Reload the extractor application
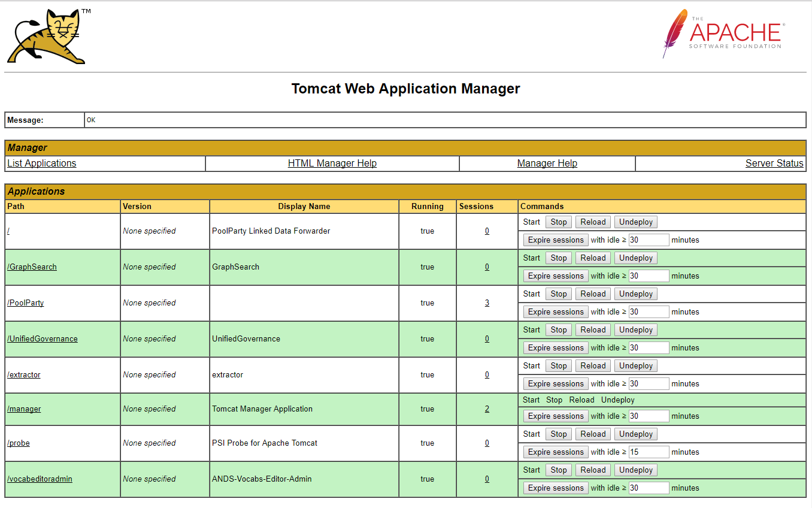The image size is (812, 508). pyautogui.click(x=593, y=365)
